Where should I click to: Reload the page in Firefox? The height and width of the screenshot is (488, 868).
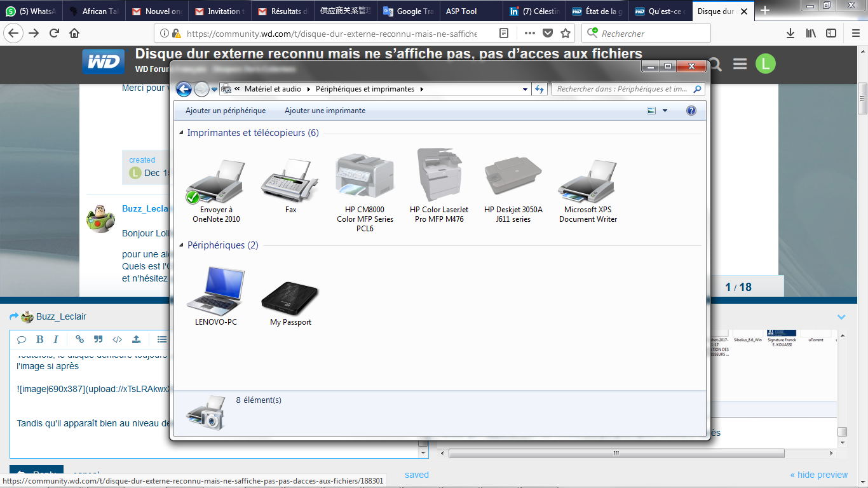(x=55, y=33)
